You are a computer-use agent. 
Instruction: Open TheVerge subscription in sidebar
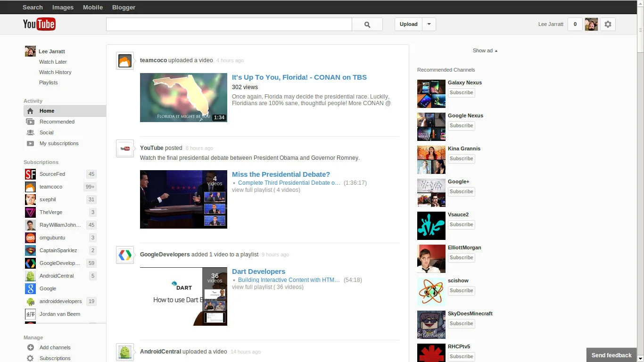pos(51,212)
